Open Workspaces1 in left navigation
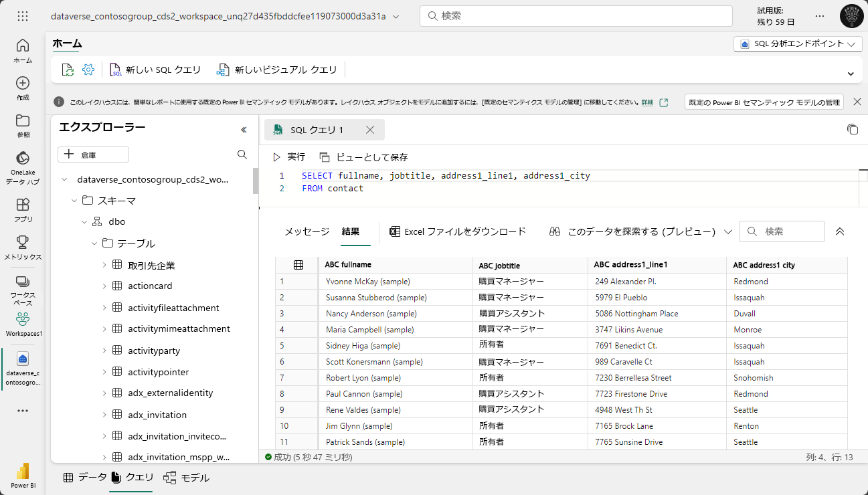The image size is (868, 495). pos(23,324)
